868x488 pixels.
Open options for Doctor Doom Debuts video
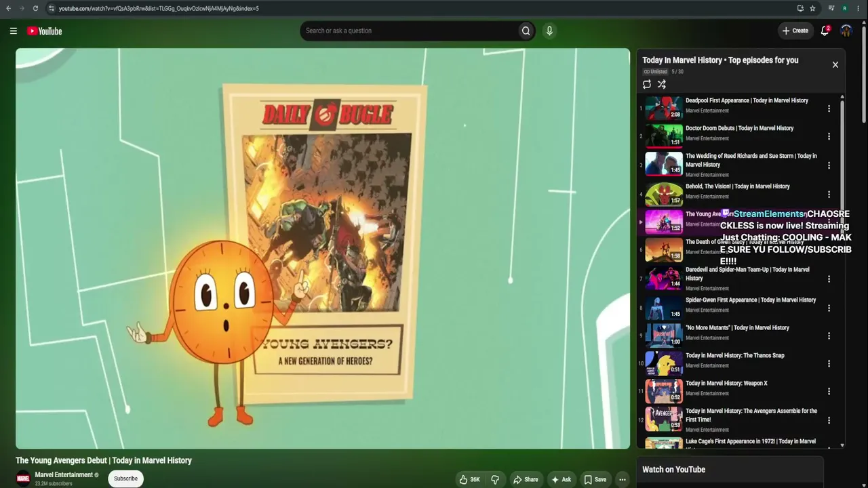click(x=829, y=136)
